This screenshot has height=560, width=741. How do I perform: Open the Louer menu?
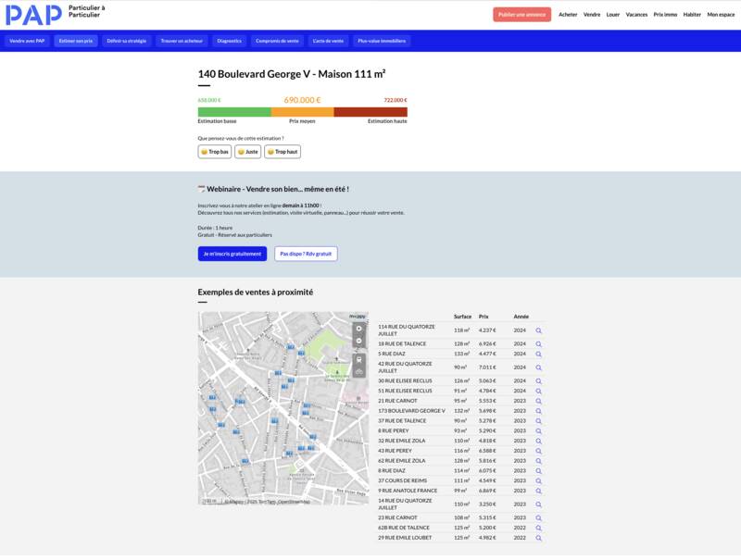(613, 15)
